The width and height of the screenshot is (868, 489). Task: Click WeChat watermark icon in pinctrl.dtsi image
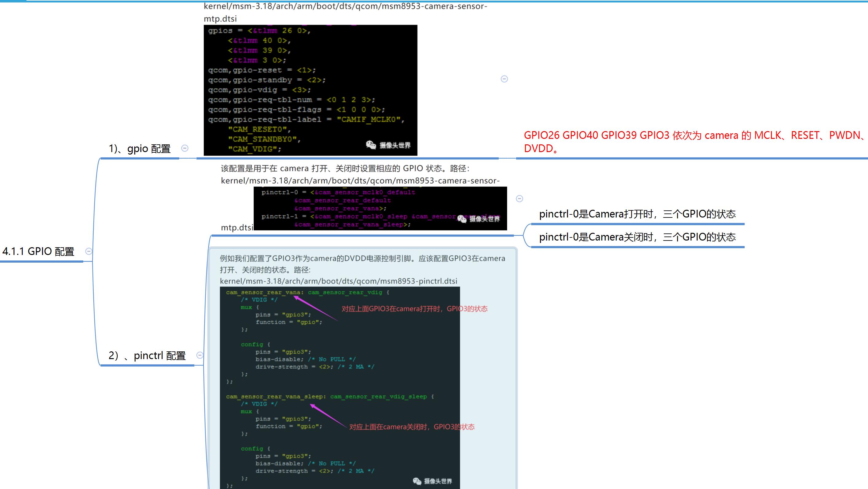(417, 481)
